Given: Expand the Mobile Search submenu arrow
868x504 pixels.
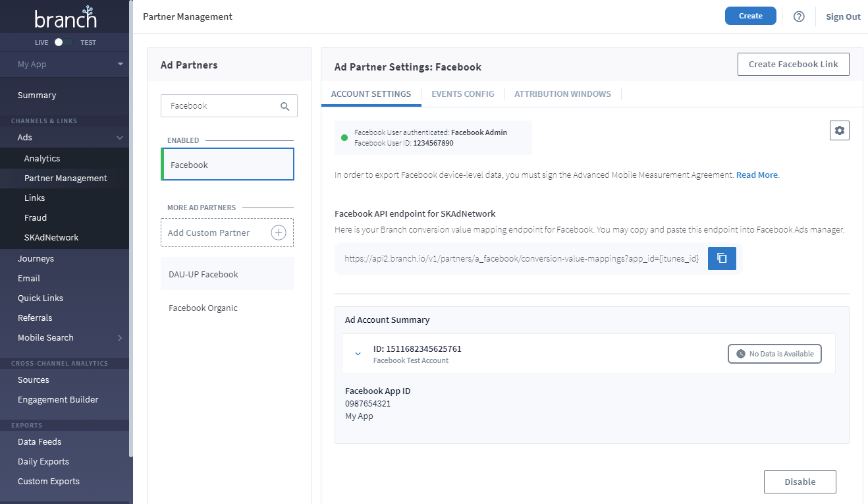Looking at the screenshot, I should pyautogui.click(x=120, y=338).
